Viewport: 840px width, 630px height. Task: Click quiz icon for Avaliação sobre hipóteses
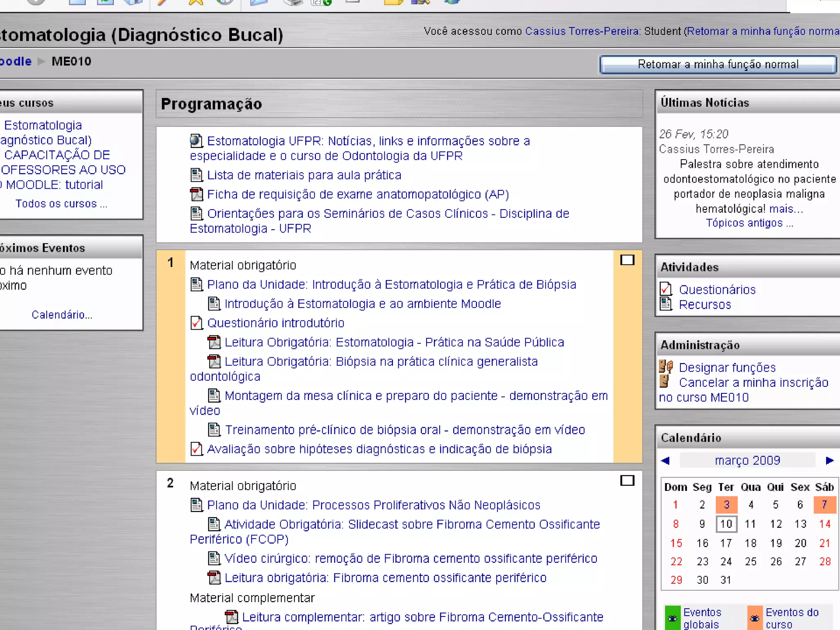[196, 449]
